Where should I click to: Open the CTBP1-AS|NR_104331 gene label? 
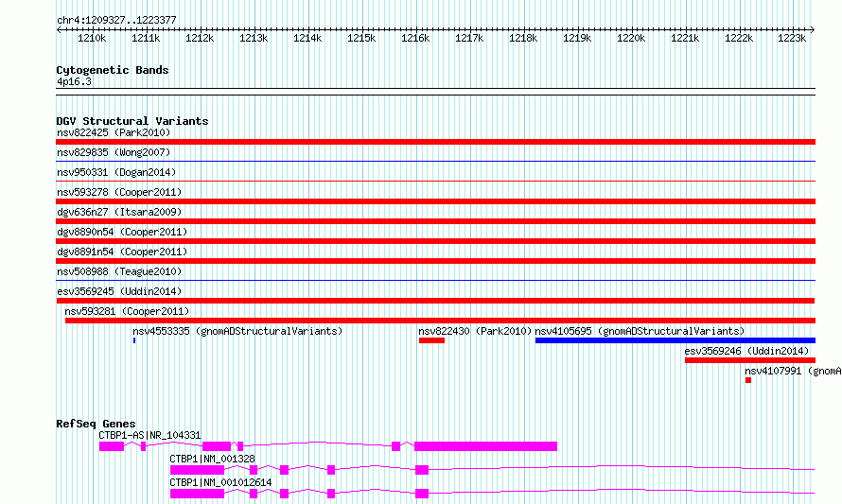149,435
